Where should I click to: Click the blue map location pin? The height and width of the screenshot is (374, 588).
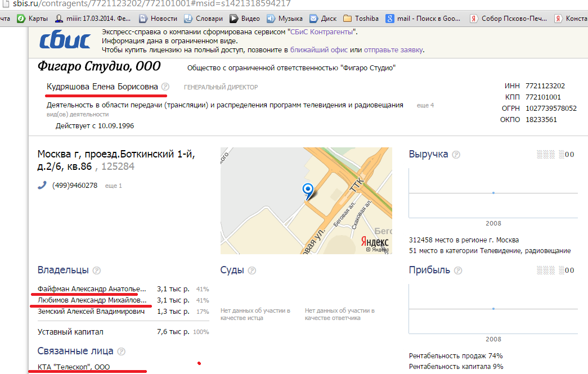pyautogui.click(x=307, y=190)
